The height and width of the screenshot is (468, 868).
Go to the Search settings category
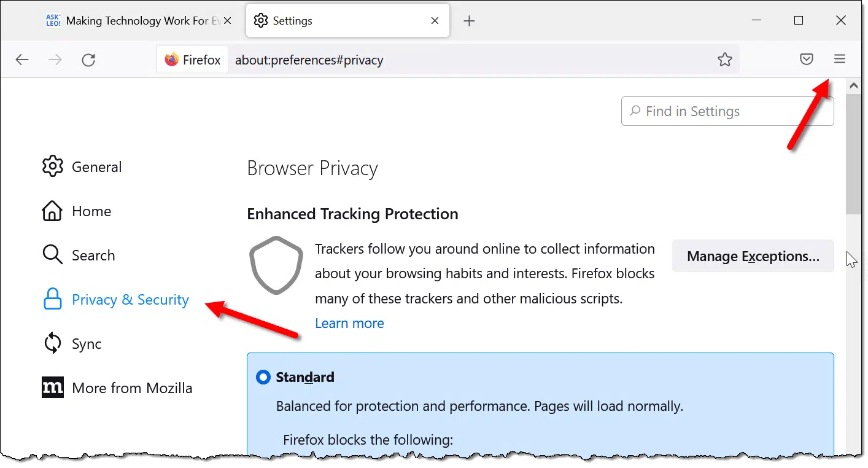[79, 255]
